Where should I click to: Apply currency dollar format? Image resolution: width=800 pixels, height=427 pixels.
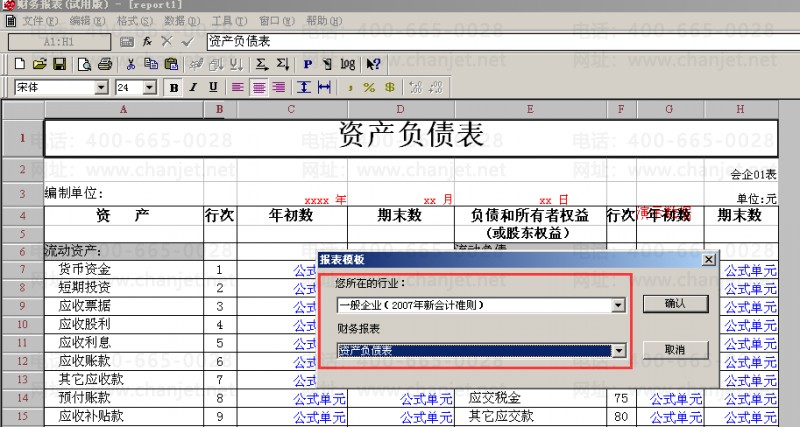(390, 88)
